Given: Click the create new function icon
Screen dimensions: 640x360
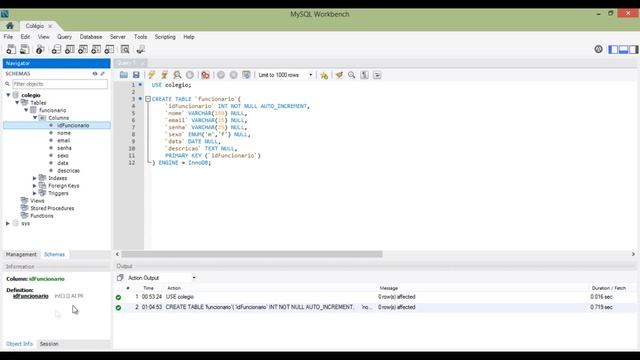Looking at the screenshot, I should pos(109,49).
